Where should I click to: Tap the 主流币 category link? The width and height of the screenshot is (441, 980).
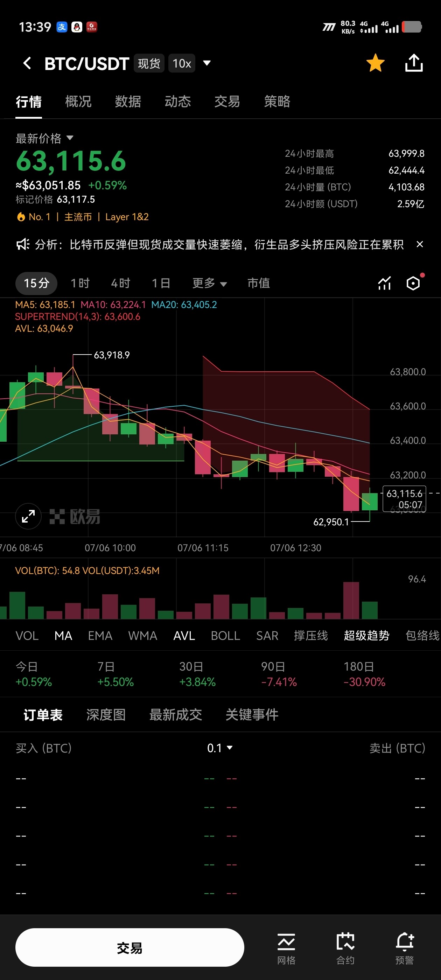click(78, 217)
